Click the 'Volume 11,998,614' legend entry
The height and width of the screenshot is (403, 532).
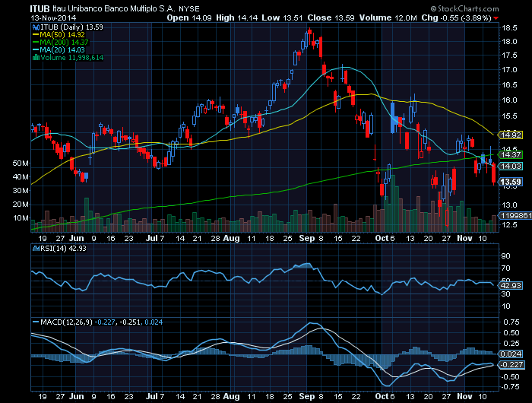(72, 58)
